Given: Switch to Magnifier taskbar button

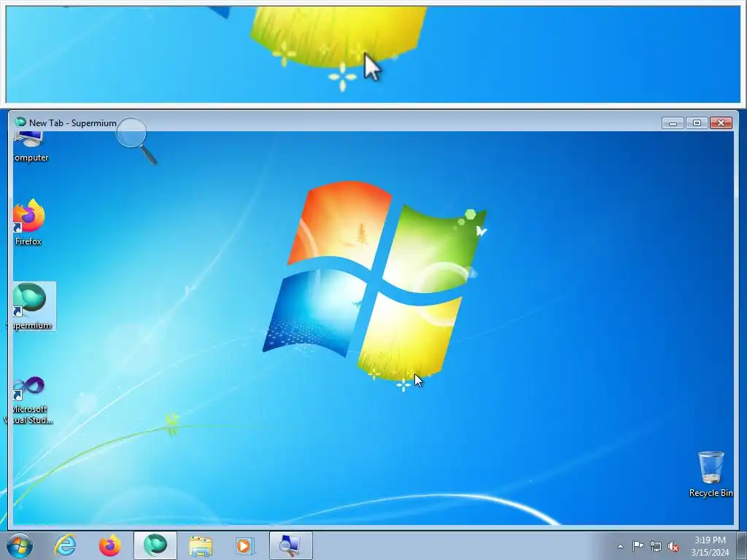Looking at the screenshot, I should pos(290,545).
